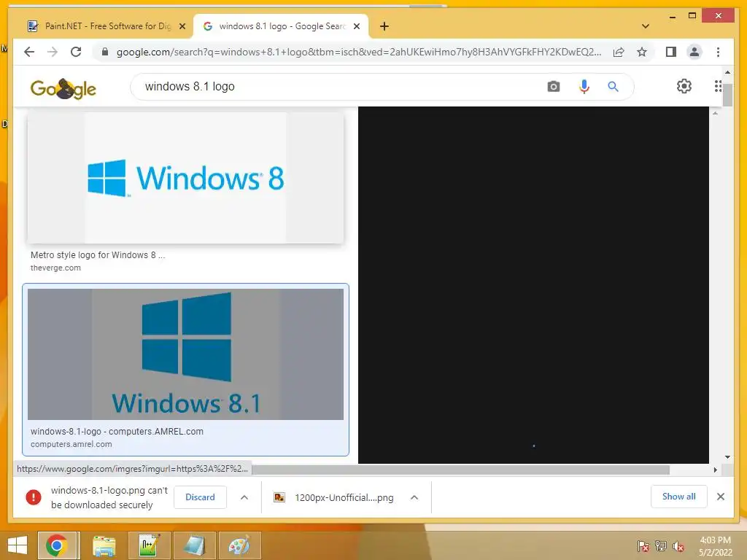Image resolution: width=747 pixels, height=560 pixels.
Task: Click the padlock site info icon
Action: click(105, 52)
